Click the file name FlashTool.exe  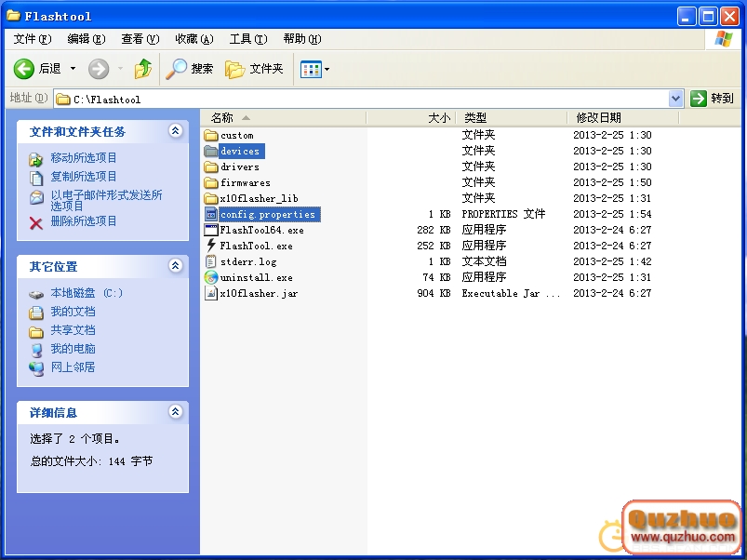click(x=257, y=247)
